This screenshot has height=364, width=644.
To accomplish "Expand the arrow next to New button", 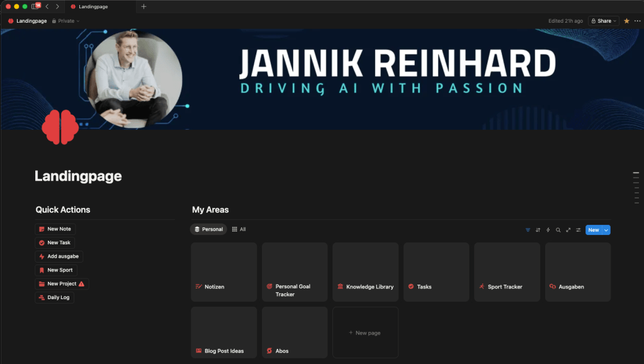I will pos(606,230).
